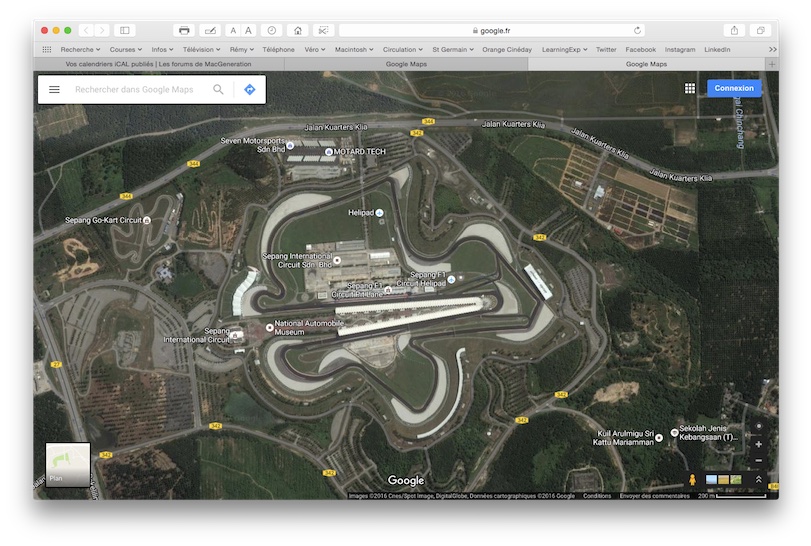Go to the Home page icon

click(x=297, y=31)
